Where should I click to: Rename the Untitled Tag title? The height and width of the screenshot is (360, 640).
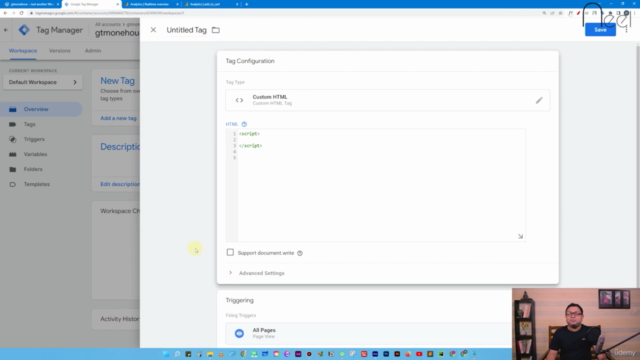click(x=187, y=30)
